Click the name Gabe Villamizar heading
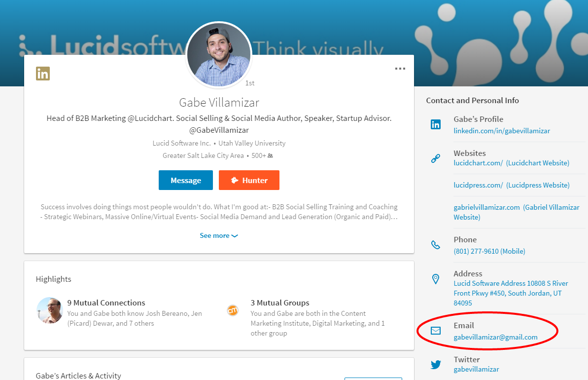Image resolution: width=588 pixels, height=380 pixels. pos(219,103)
